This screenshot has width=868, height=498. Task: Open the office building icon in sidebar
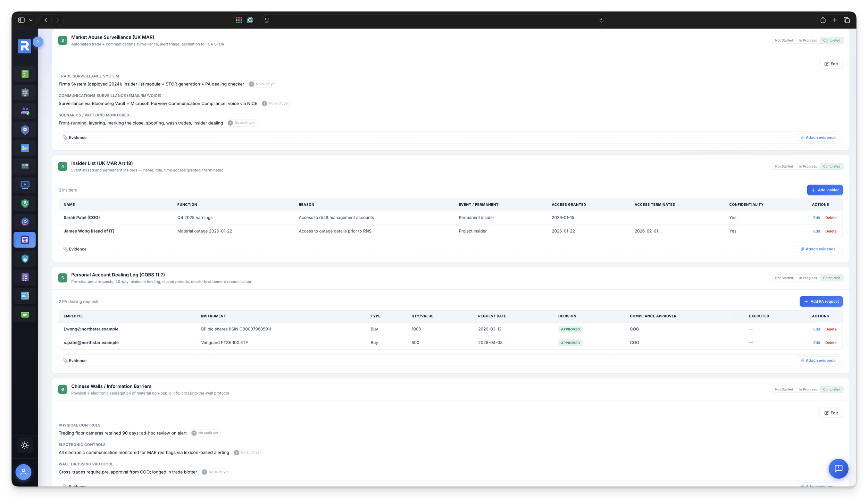(x=25, y=93)
